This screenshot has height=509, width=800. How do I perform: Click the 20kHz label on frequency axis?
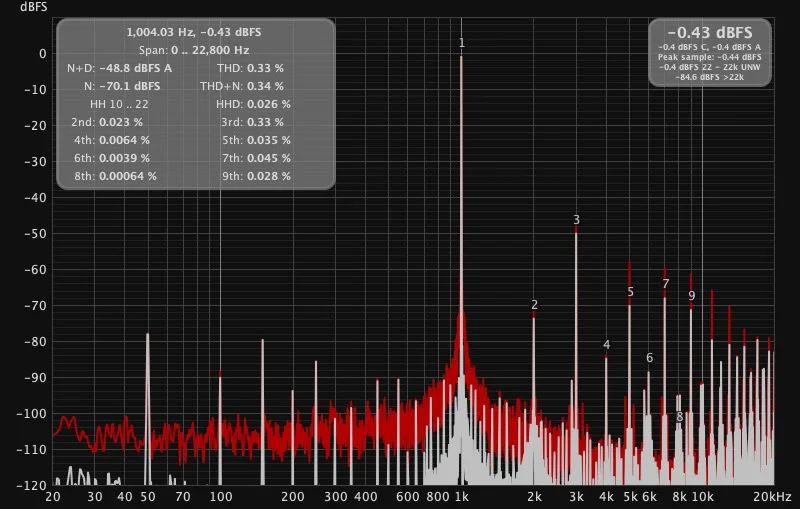coord(773,497)
